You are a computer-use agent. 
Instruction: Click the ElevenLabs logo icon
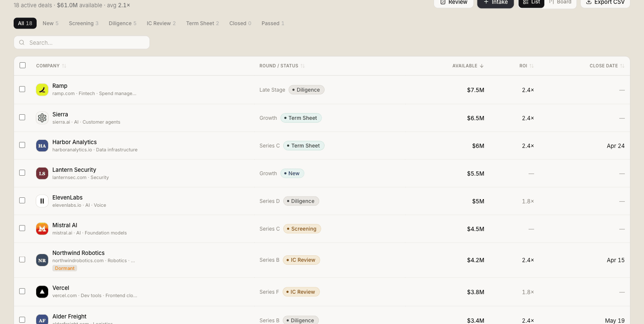pyautogui.click(x=42, y=201)
